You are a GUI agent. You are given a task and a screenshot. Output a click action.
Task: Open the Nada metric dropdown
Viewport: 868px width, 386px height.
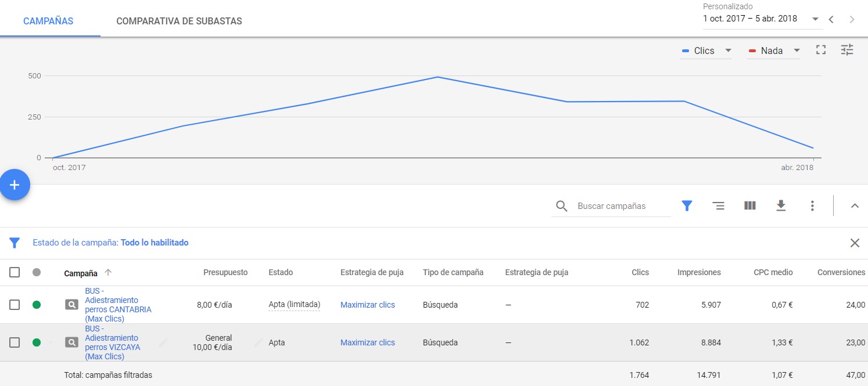pyautogui.click(x=797, y=51)
